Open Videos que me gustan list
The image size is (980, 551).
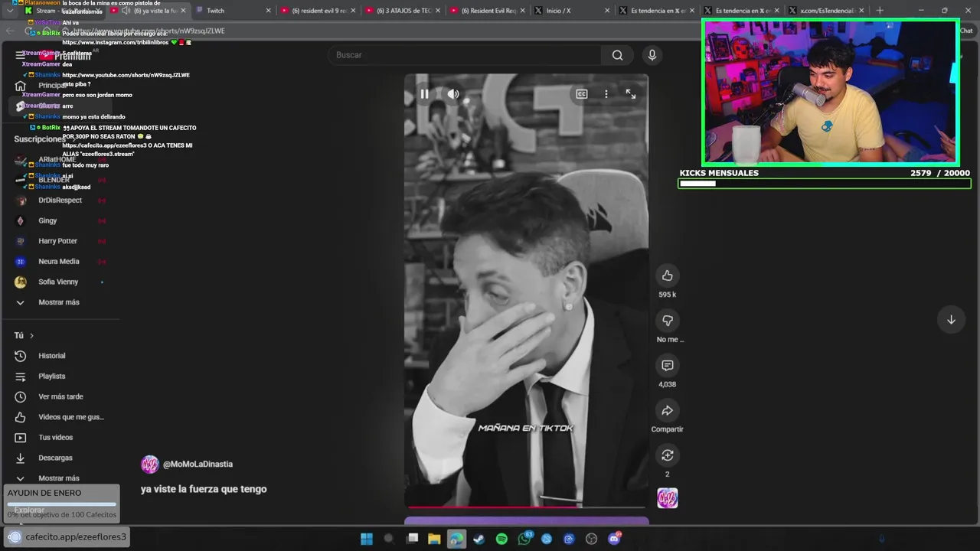tap(60, 417)
